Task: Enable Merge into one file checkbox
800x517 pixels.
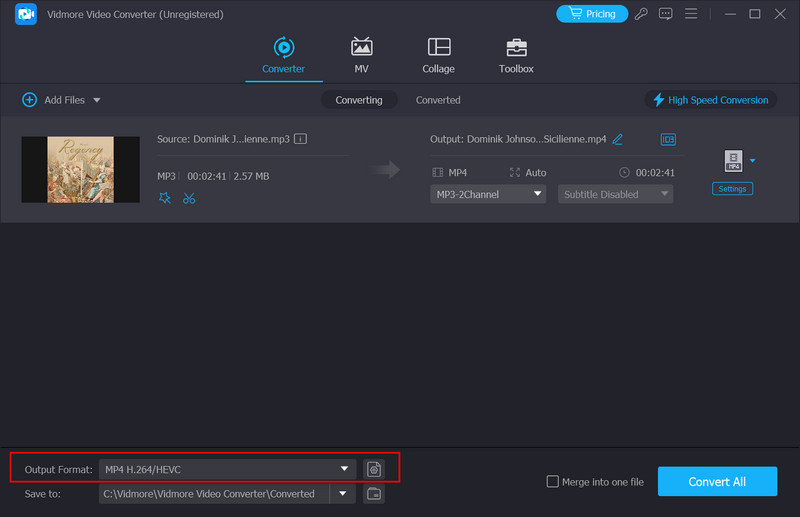Action: (x=553, y=482)
